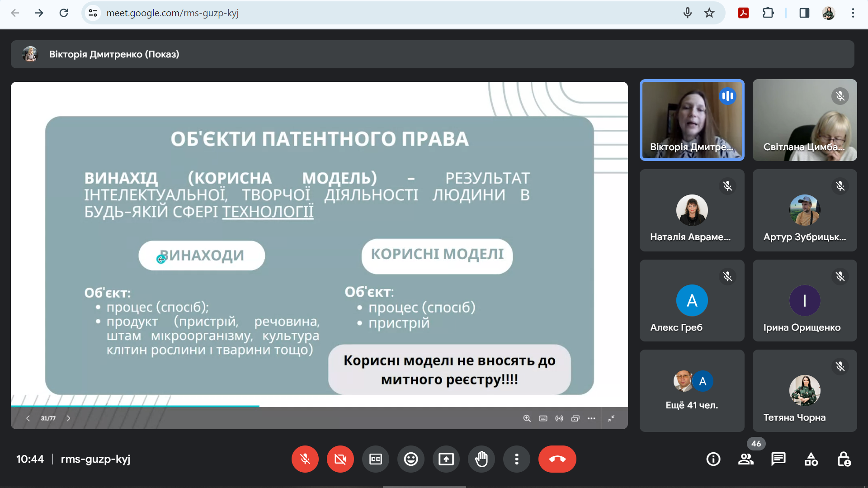Click the windows icon in slide toolbar

(x=575, y=418)
